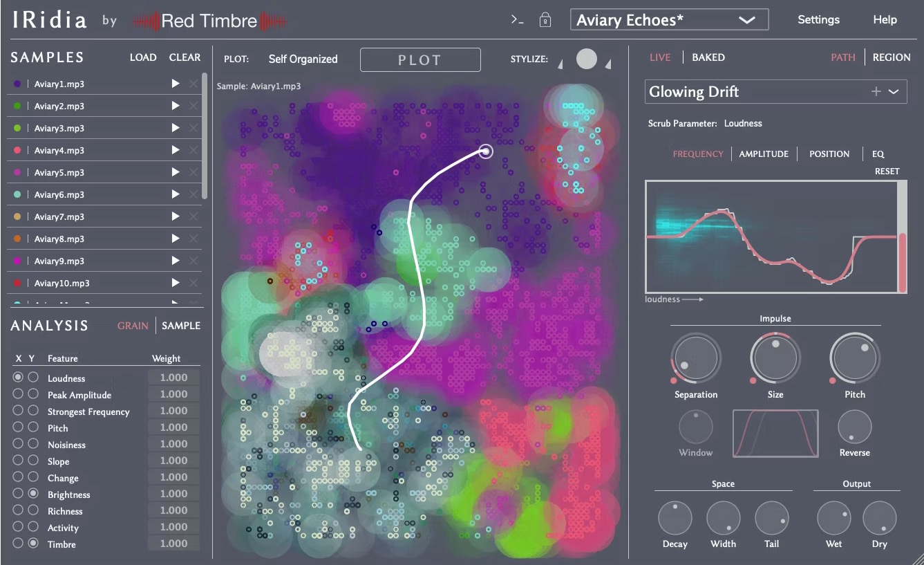Play the Aviary1.mp3 sample
The height and width of the screenshot is (565, 924).
pos(176,84)
